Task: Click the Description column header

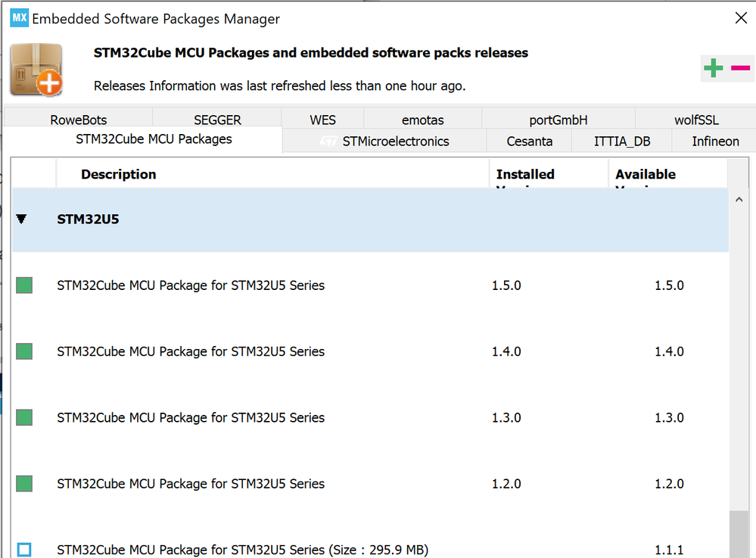Action: pyautogui.click(x=119, y=174)
